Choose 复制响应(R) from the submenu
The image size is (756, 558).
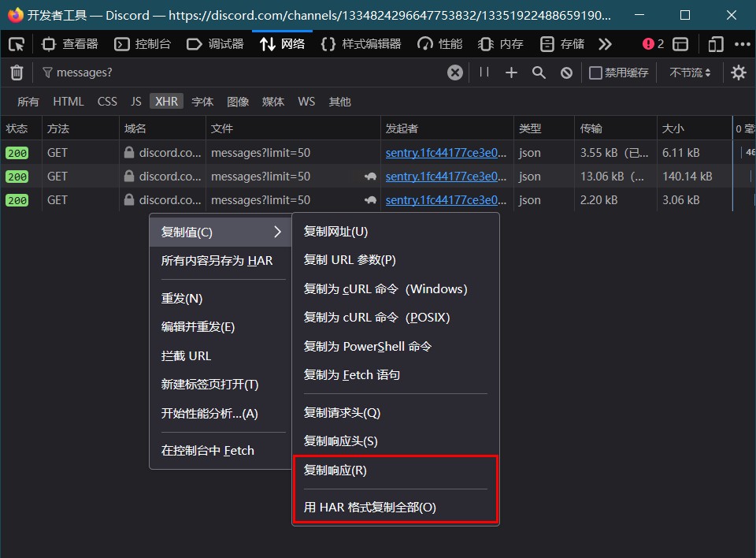click(335, 471)
